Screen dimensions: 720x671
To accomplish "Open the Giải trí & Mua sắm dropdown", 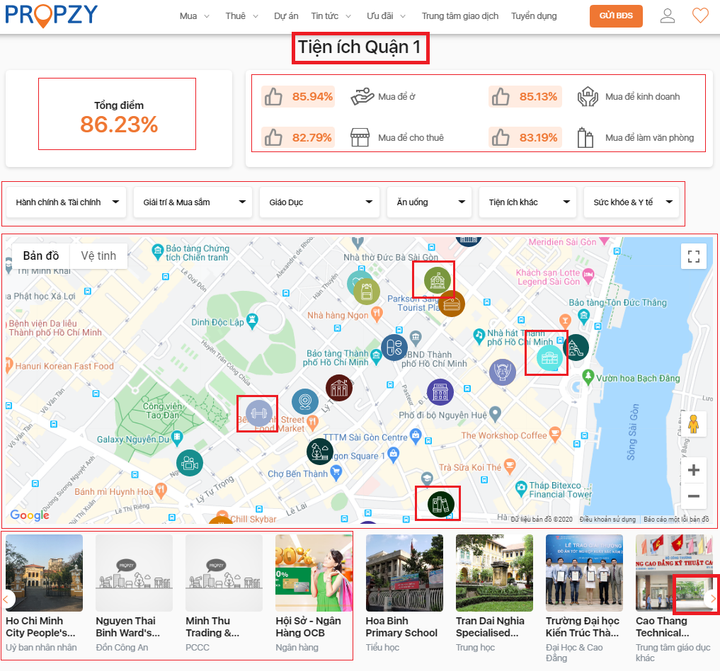I will (194, 203).
